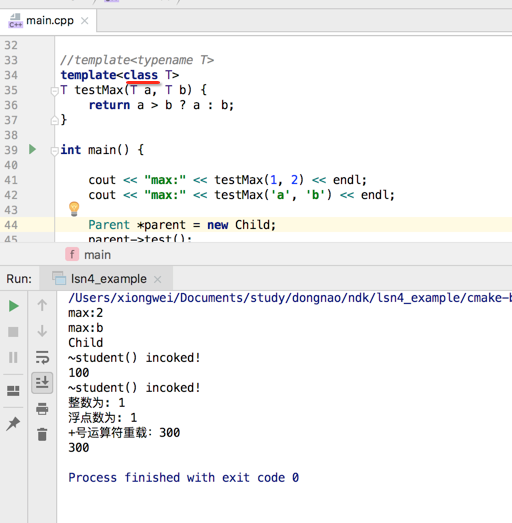Close the lsn4_example run tab
512x523 pixels.
tap(157, 279)
